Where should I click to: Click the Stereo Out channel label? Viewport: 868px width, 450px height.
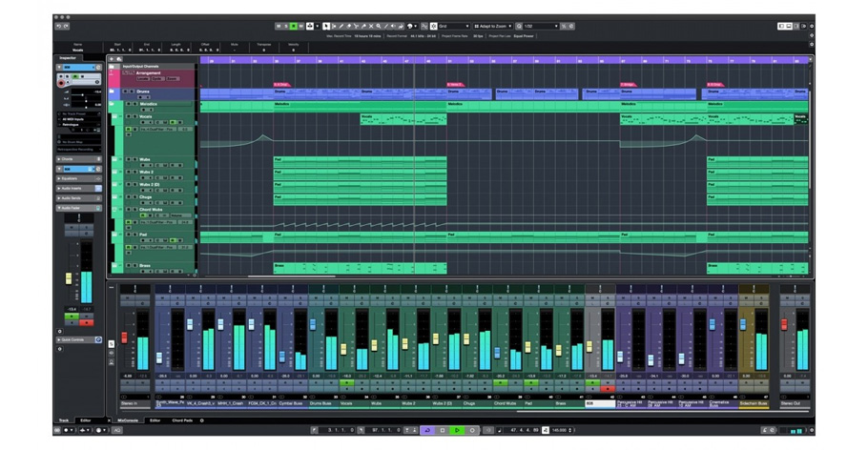(x=791, y=403)
